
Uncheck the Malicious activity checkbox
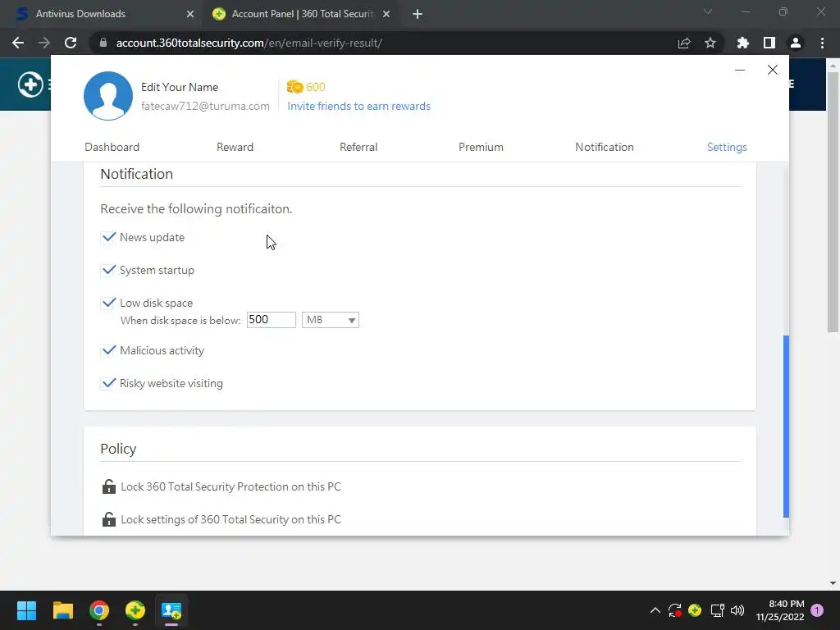pyautogui.click(x=108, y=350)
